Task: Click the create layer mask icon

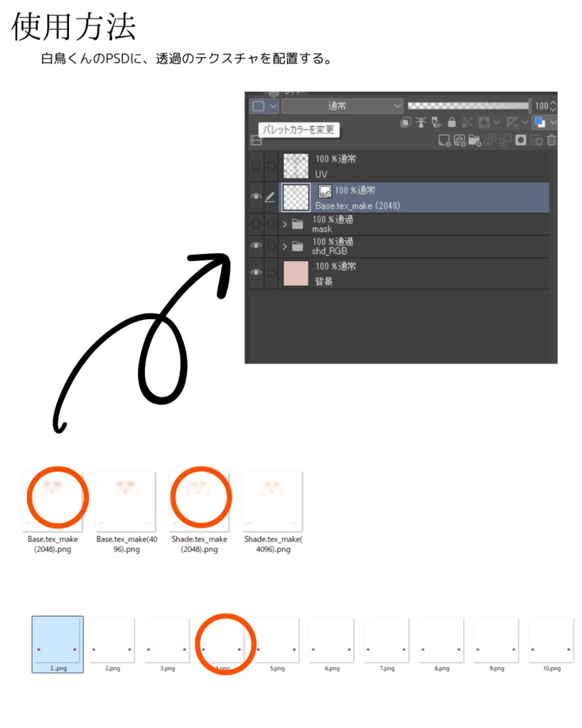Action: tap(521, 140)
